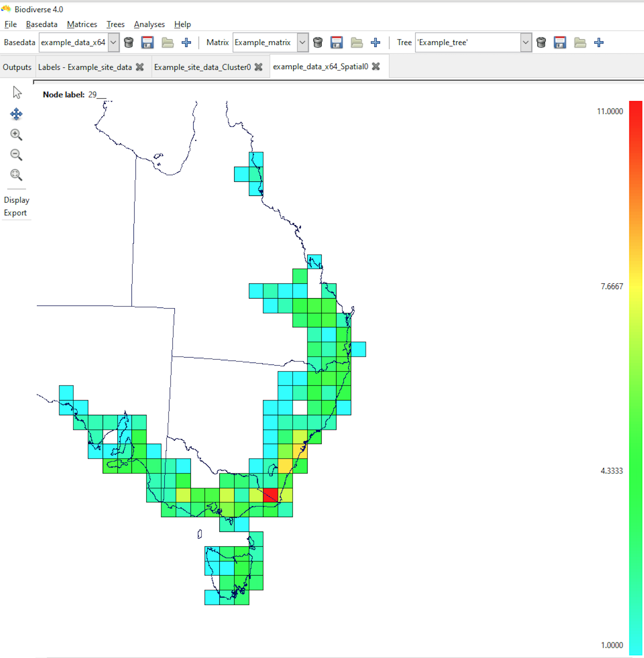This screenshot has height=658, width=644.
Task: Save the current matrix with disk icon
Action: [x=336, y=42]
